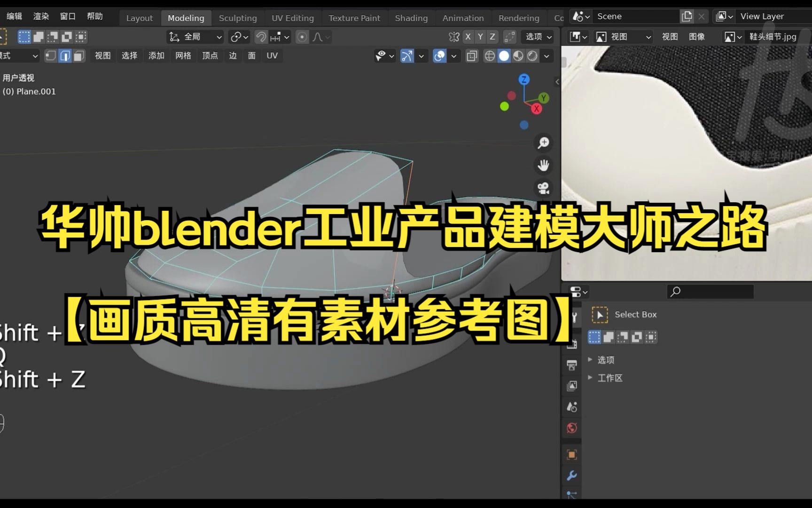The width and height of the screenshot is (812, 508).
Task: Open the 顶点 menu
Action: [x=210, y=56]
